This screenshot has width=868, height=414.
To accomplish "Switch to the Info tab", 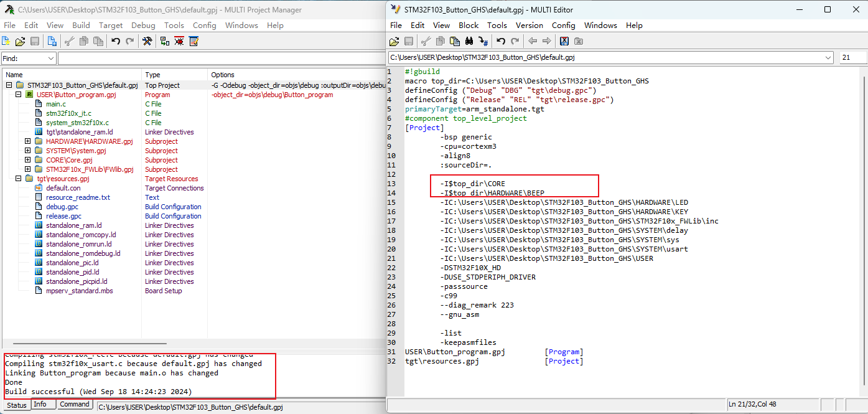I will pyautogui.click(x=40, y=405).
